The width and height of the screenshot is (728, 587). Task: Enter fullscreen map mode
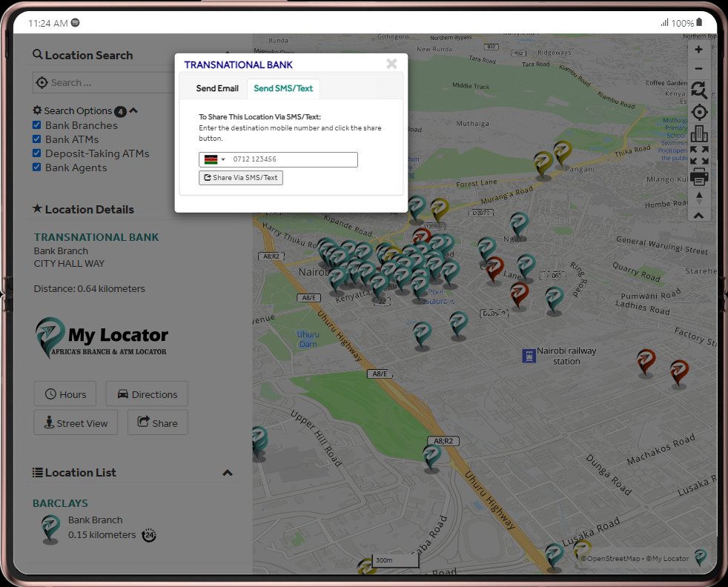pyautogui.click(x=699, y=155)
